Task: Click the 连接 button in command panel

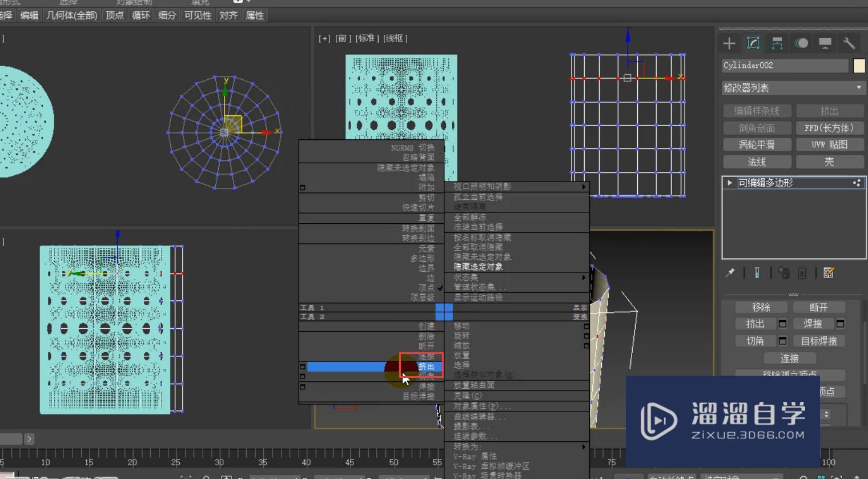Action: pyautogui.click(x=790, y=358)
